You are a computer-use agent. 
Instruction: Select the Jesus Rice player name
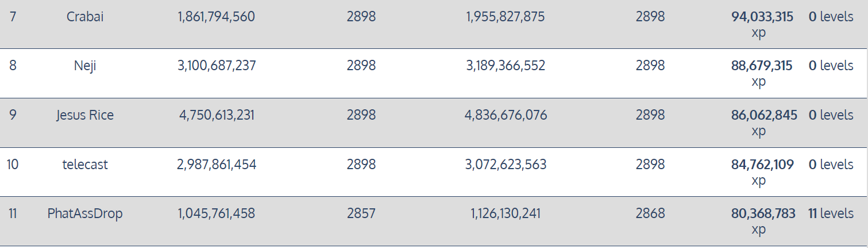85,115
